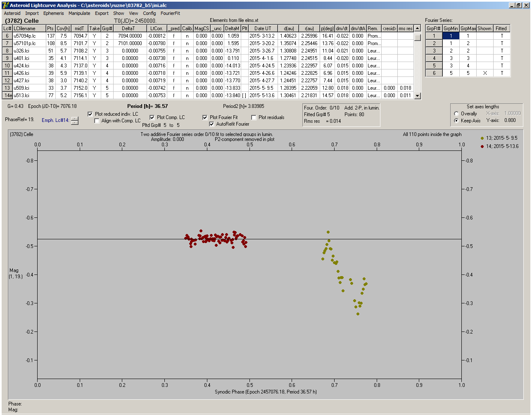Viewport: 532px width, 415px height.
Task: Select Fourier Series row button 1
Action: (434, 36)
